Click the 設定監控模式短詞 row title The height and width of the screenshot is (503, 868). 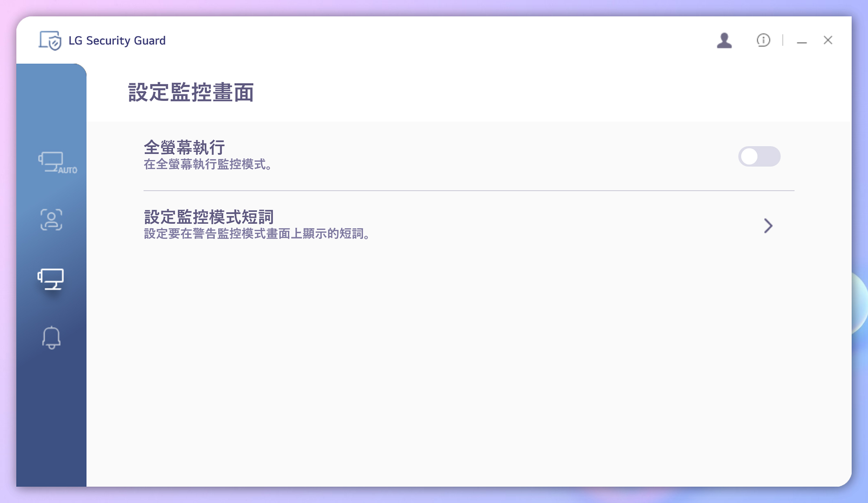pos(209,217)
